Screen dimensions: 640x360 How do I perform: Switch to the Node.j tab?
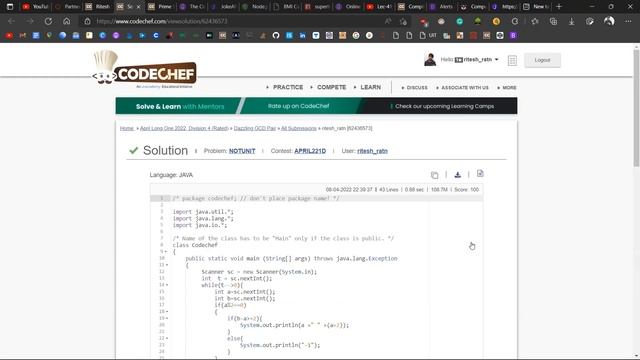(254, 7)
